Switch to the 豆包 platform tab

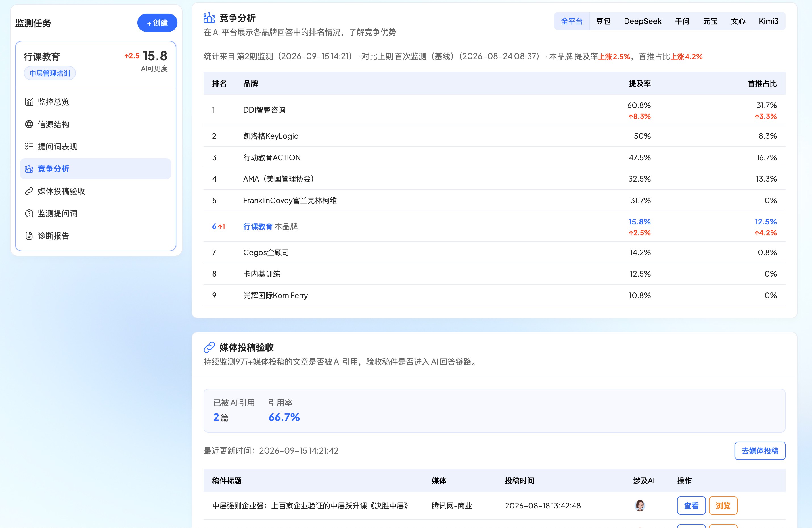(603, 21)
